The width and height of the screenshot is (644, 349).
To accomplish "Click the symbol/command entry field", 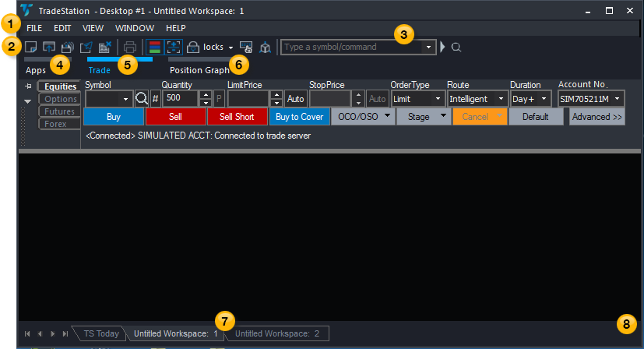I will click(351, 47).
